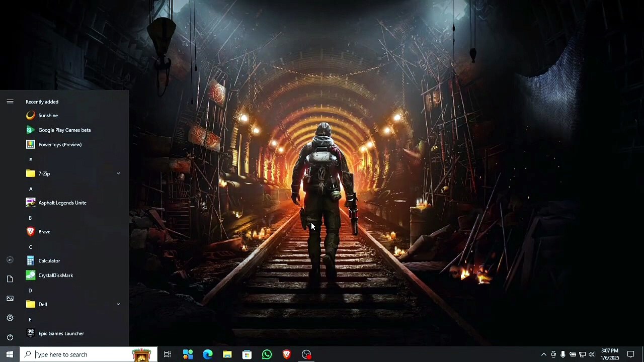Viewport: 644px width, 362px height.
Task: Click the 'A' letter group header
Action: point(31,189)
